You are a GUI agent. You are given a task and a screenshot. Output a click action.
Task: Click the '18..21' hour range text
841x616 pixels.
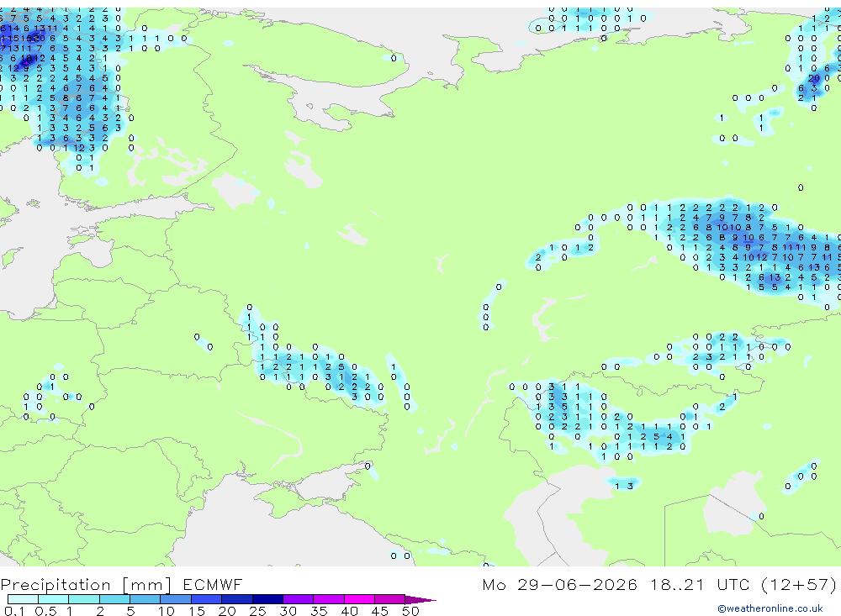pos(677,584)
